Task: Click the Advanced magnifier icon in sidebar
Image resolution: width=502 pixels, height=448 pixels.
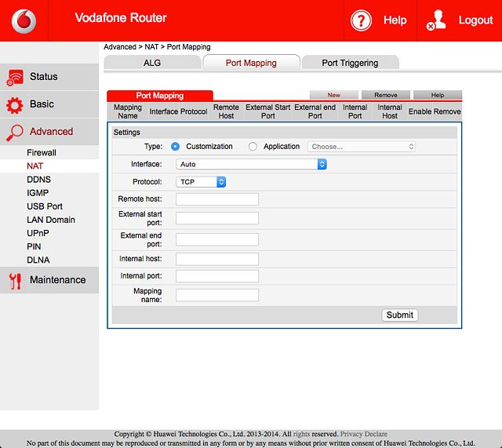Action: (15, 133)
